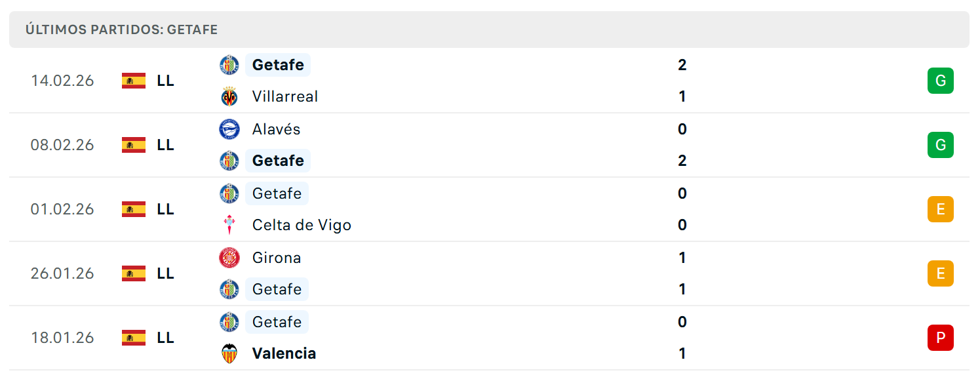This screenshot has height=381, width=980.
Task: Click red P badge for Valencia match
Action: tap(941, 338)
